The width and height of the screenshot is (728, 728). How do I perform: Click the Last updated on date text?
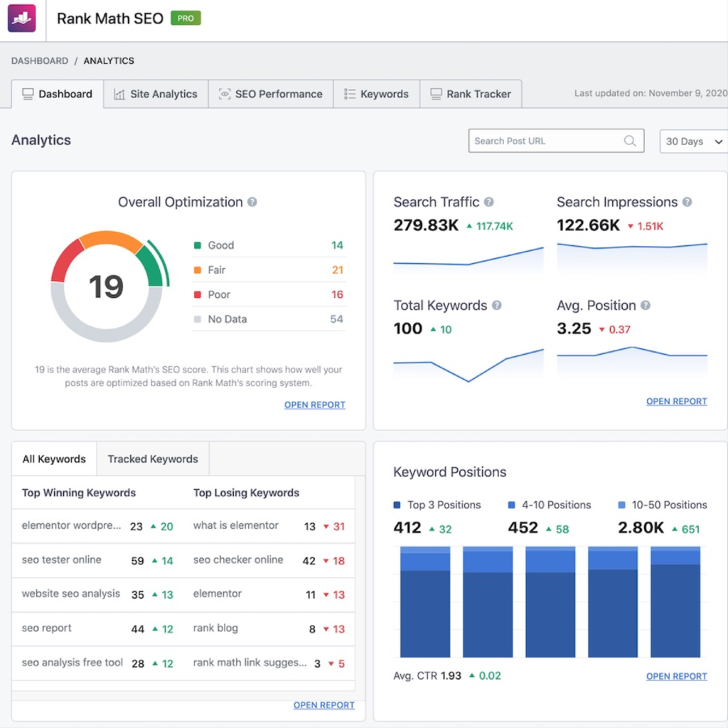651,93
